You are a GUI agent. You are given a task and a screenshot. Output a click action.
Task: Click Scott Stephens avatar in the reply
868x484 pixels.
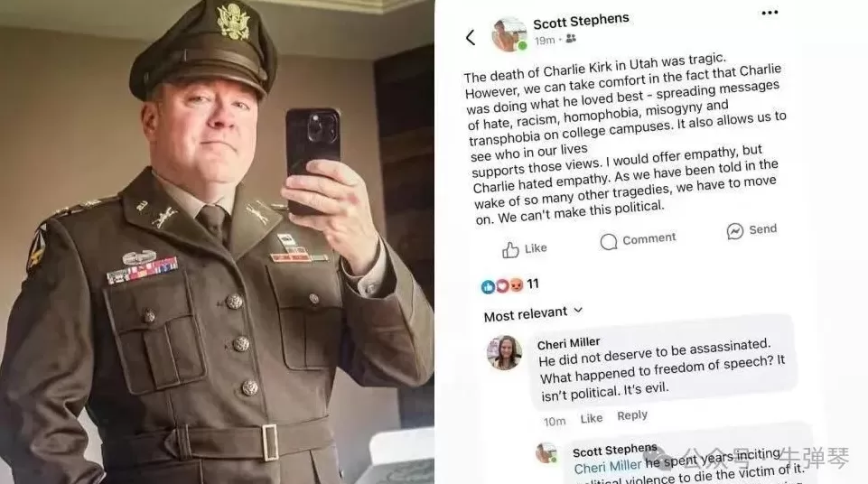click(547, 453)
